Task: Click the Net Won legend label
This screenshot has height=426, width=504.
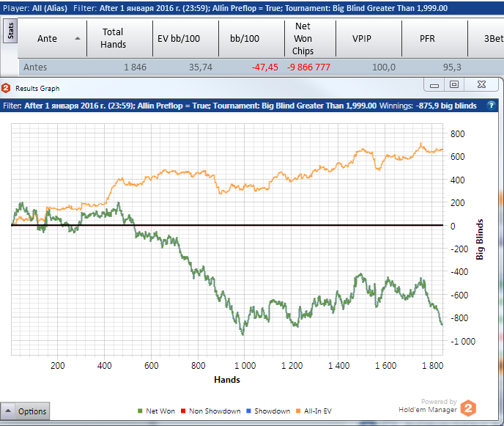Action: point(160,411)
